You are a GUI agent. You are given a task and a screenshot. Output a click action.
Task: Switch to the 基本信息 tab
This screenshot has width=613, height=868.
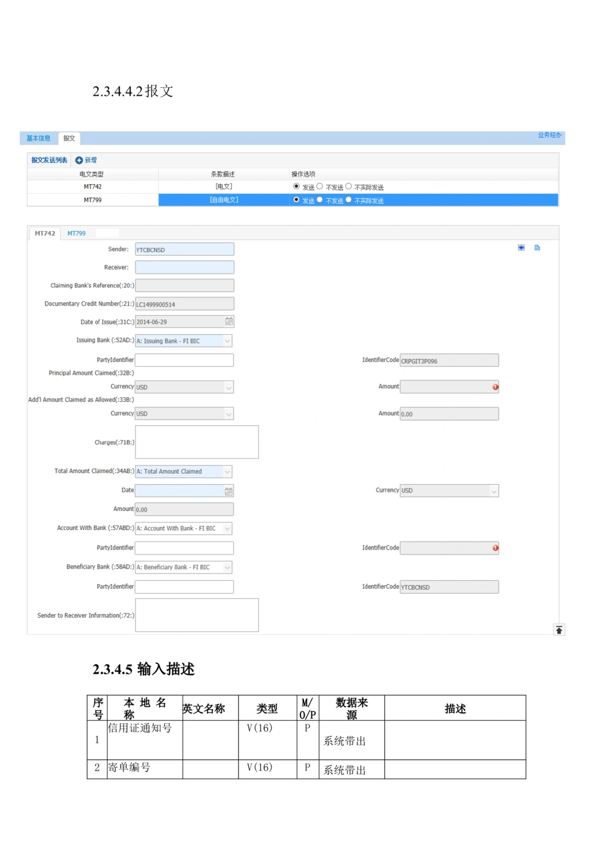(38, 138)
